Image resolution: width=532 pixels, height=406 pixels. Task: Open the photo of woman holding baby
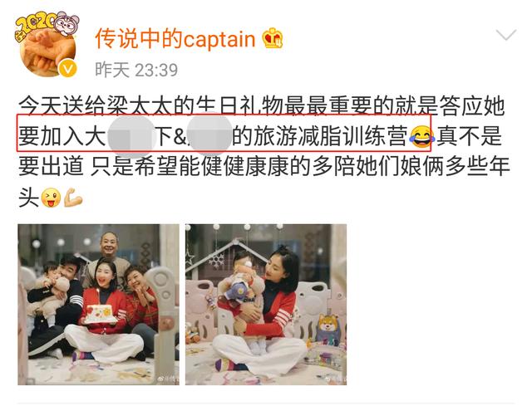coord(266,305)
